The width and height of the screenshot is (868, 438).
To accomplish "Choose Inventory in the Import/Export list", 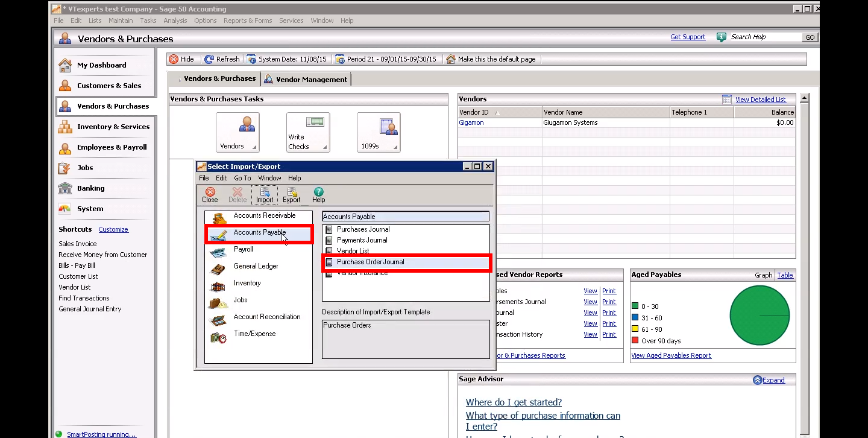I will 247,283.
